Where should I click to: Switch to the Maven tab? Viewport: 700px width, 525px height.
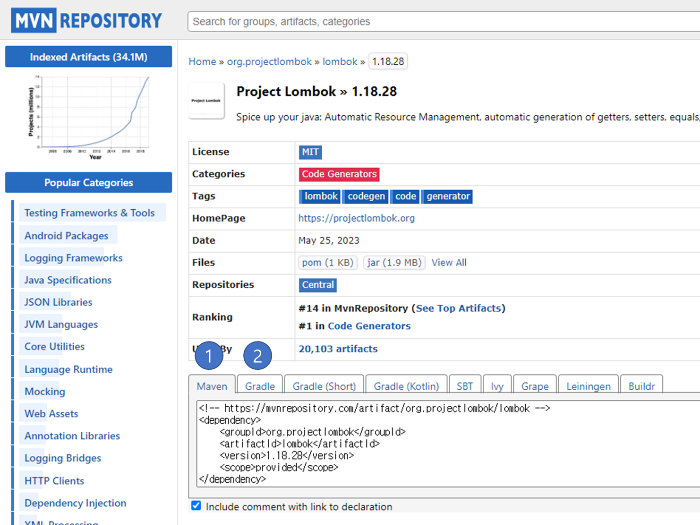pos(212,386)
